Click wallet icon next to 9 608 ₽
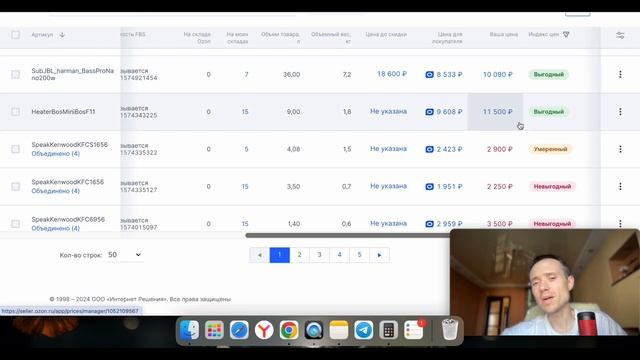 429,112
